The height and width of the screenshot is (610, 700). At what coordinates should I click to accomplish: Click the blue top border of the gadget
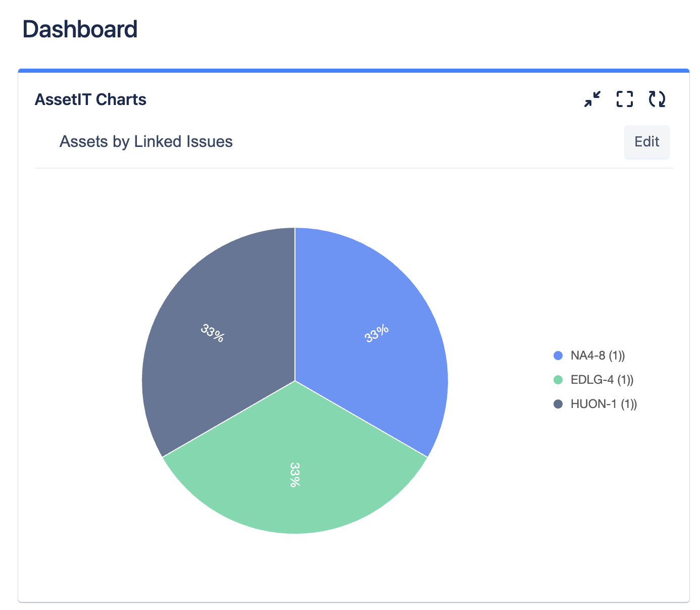coord(354,71)
